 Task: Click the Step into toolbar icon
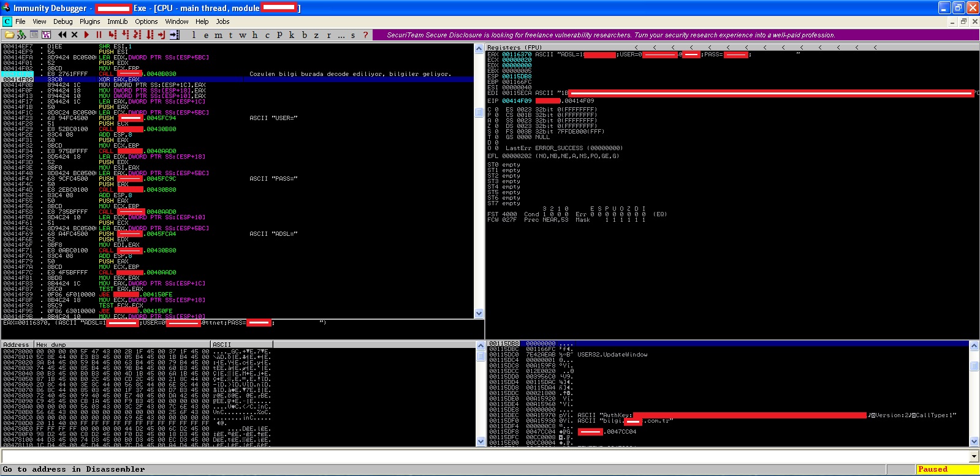112,35
